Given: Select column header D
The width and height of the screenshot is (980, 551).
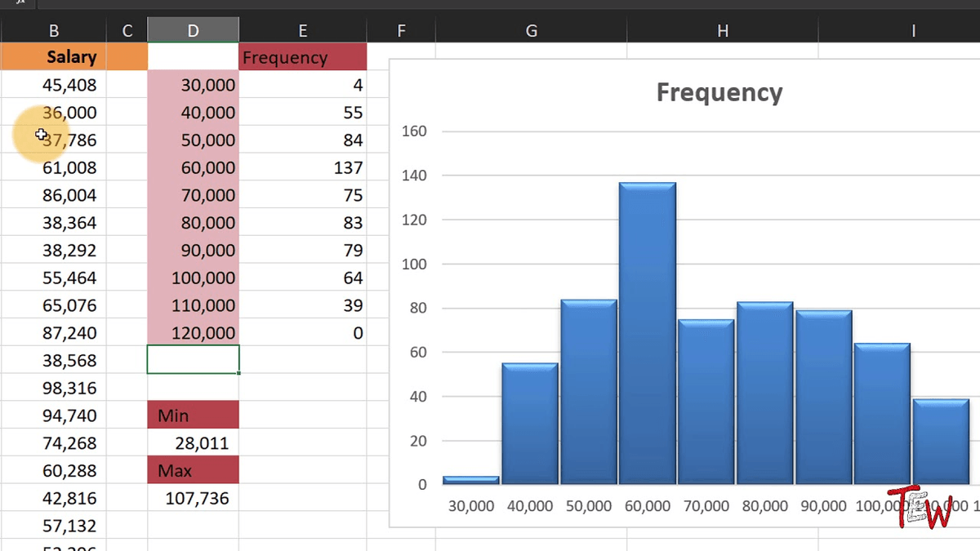Looking at the screenshot, I should point(193,30).
